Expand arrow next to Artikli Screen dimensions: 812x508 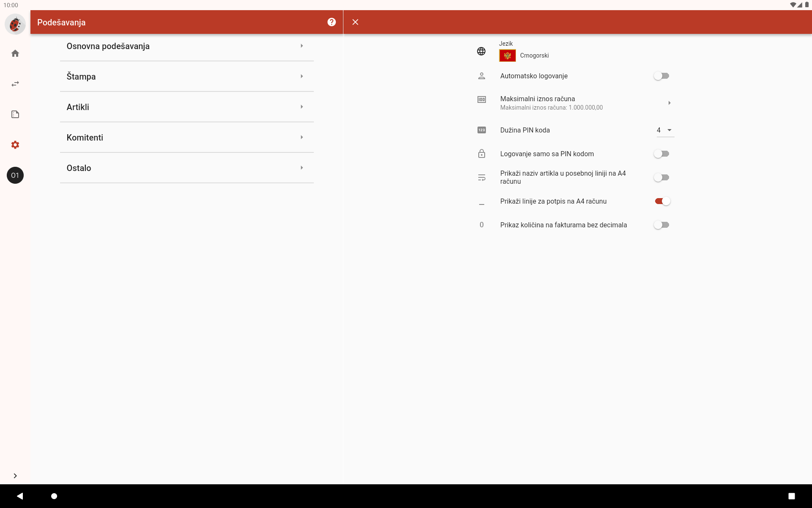coord(302,107)
